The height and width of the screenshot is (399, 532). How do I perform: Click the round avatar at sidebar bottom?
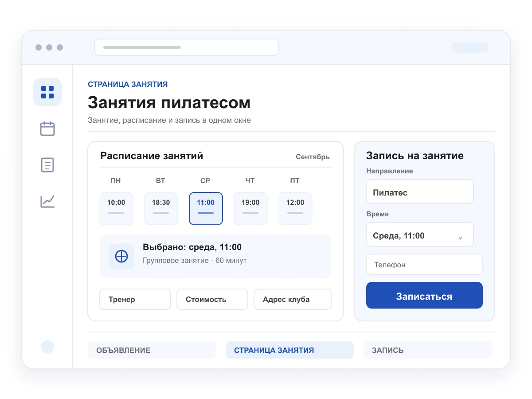[x=47, y=347]
